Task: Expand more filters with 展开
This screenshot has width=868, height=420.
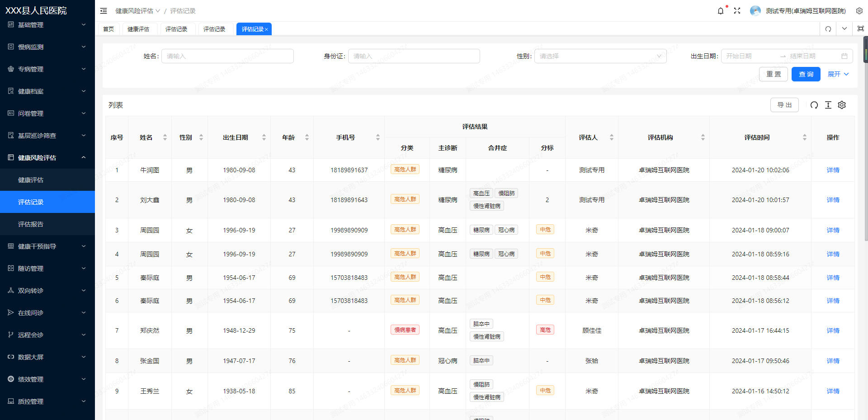Action: click(x=838, y=74)
